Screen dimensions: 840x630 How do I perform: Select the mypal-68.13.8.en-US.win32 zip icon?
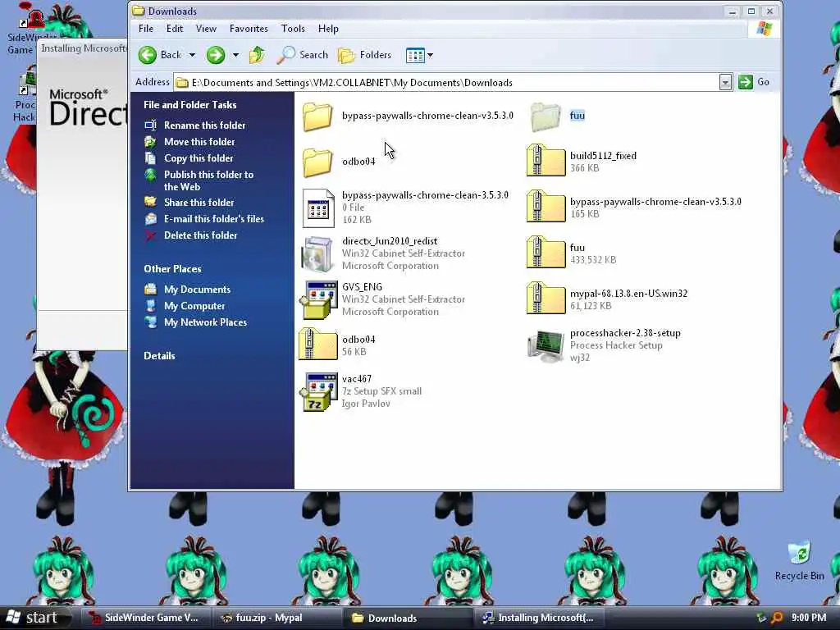tap(546, 299)
